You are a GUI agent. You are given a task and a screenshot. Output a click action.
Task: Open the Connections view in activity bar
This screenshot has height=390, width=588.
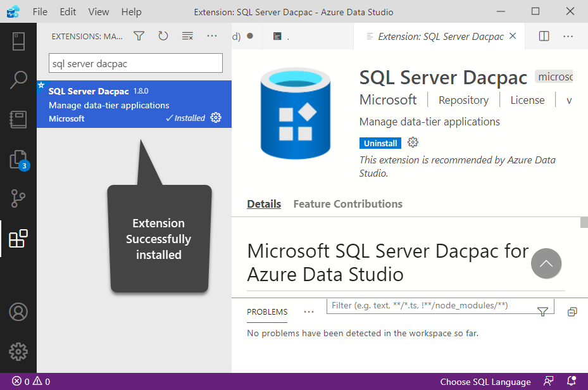click(18, 41)
